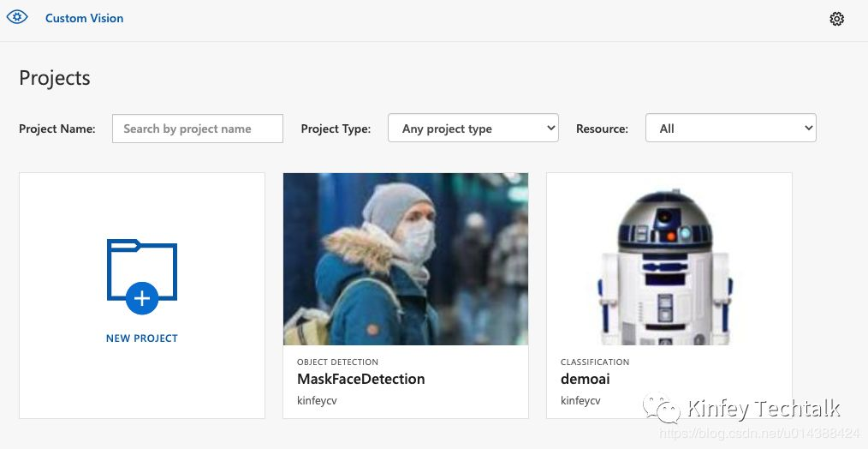Click kinfeycv under MaskFaceDetection
The width and height of the screenshot is (868, 449).
[317, 400]
